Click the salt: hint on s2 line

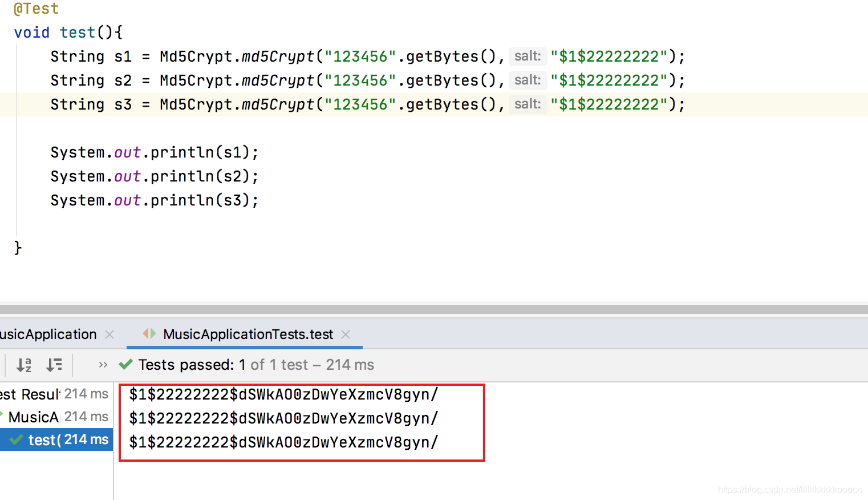click(528, 80)
